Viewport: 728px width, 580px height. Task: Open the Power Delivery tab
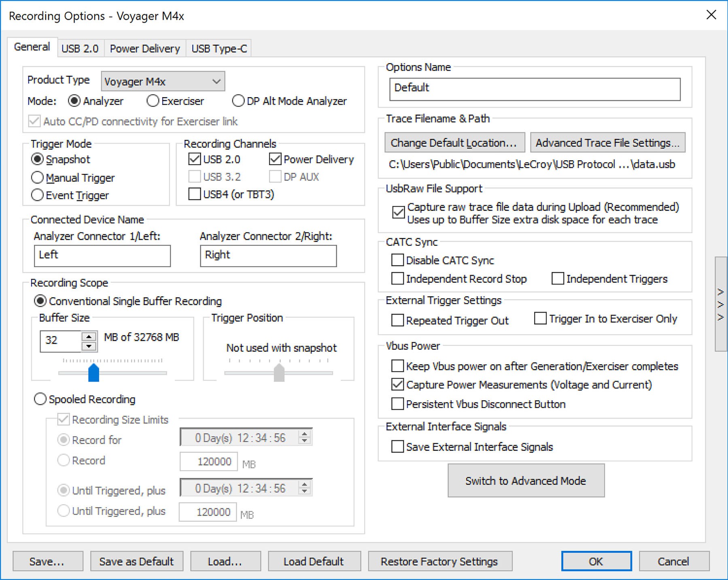[x=145, y=49]
